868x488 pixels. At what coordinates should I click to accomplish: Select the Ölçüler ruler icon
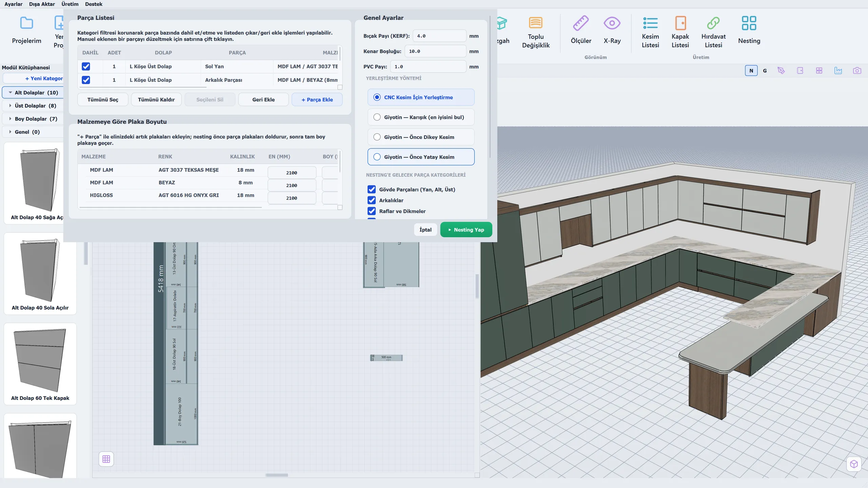[x=580, y=23]
